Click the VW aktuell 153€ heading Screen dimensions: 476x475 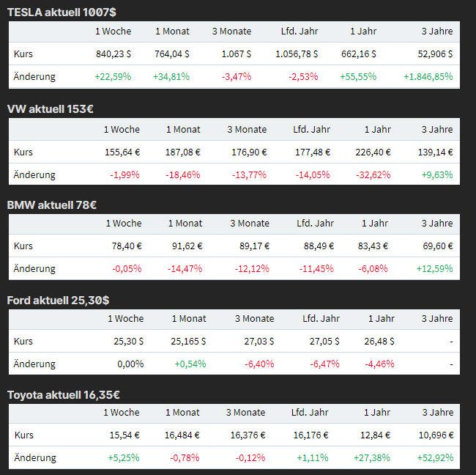tap(51, 108)
